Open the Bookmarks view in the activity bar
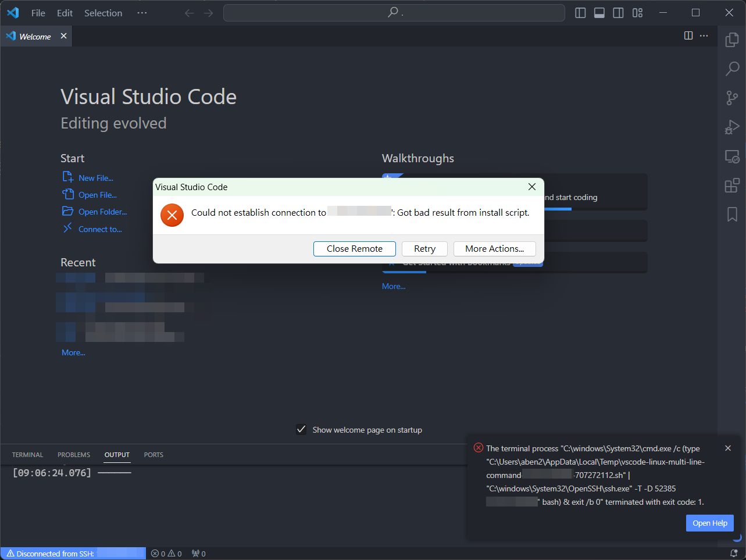This screenshot has width=746, height=560. (x=732, y=215)
